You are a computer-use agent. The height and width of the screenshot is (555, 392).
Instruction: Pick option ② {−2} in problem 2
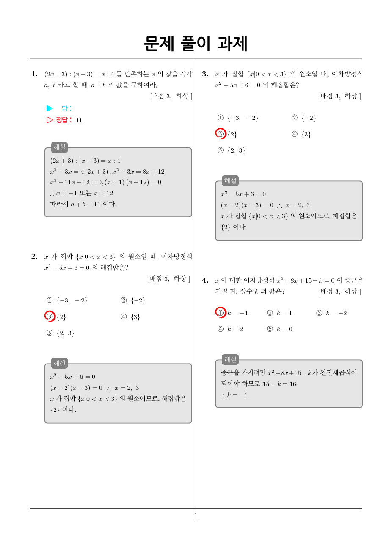click(x=133, y=300)
